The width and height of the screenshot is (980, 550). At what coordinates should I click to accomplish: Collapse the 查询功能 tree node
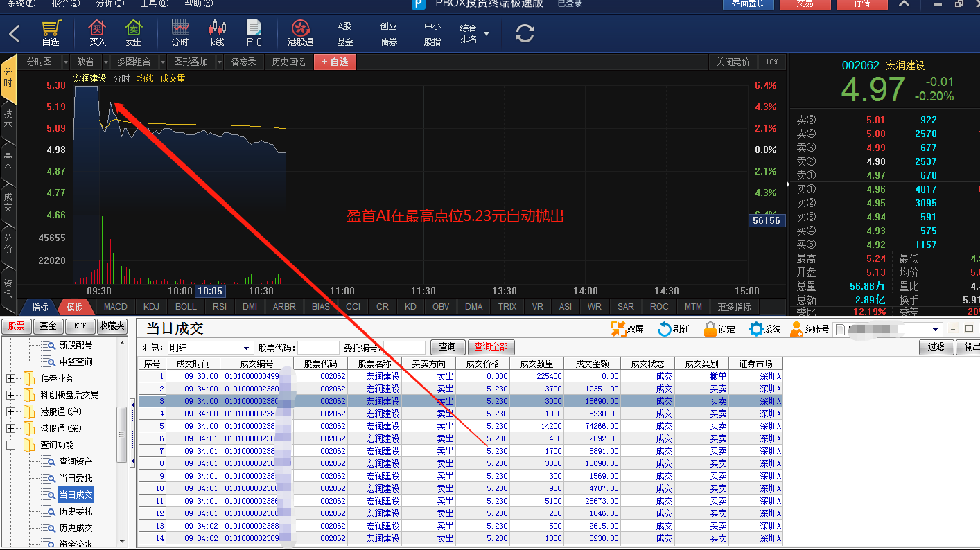coord(11,445)
